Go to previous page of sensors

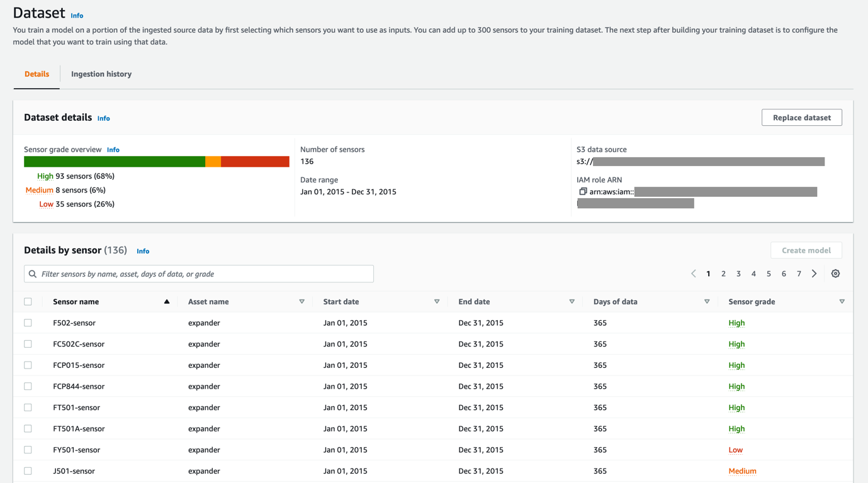coord(693,274)
